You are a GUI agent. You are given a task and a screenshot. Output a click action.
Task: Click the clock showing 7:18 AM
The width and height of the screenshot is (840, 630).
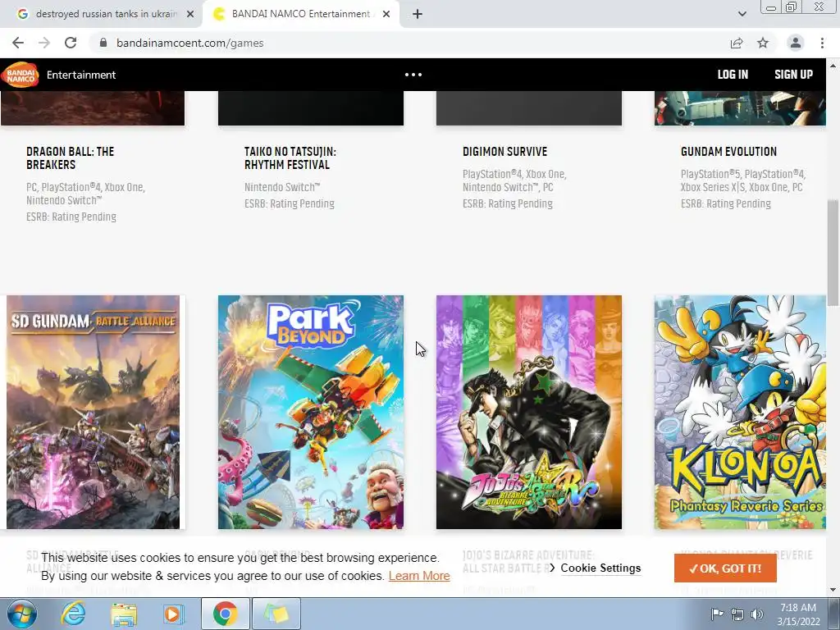point(798,608)
